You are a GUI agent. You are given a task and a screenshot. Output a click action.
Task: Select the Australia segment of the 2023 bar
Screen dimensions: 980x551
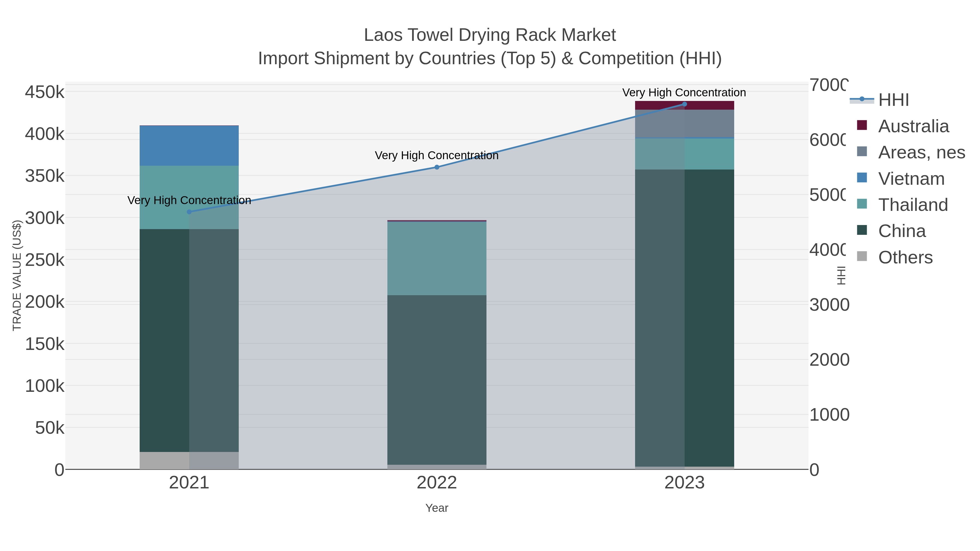[684, 105]
